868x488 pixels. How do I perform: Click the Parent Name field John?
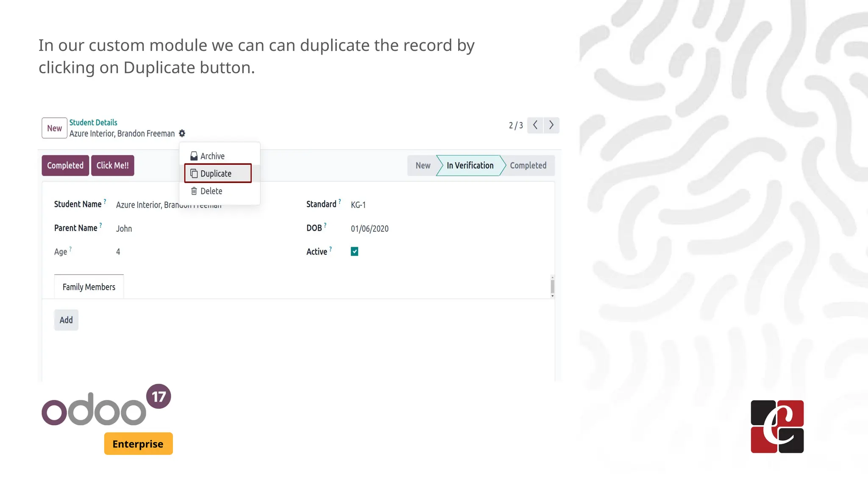pos(124,229)
